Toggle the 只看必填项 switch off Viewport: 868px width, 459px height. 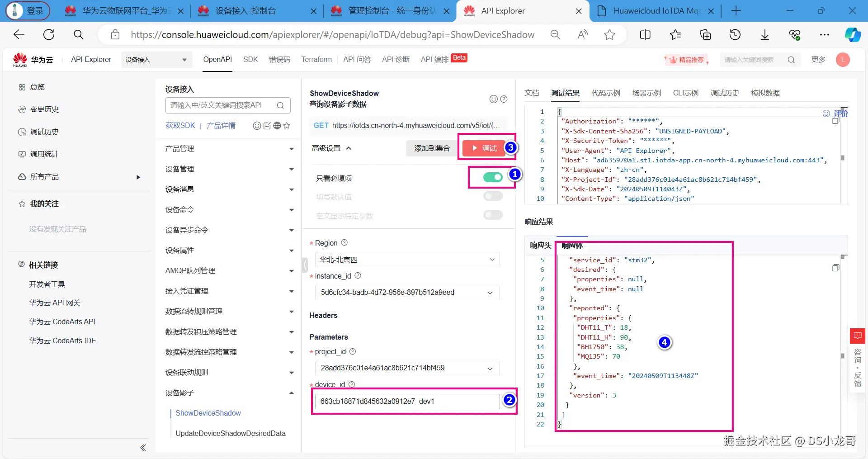(x=493, y=177)
